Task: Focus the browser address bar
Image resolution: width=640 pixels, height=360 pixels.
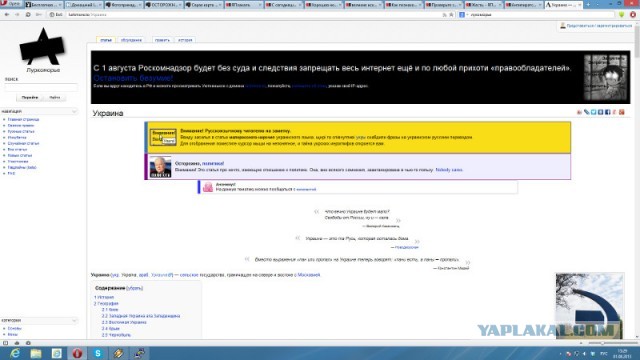Action: point(253,15)
